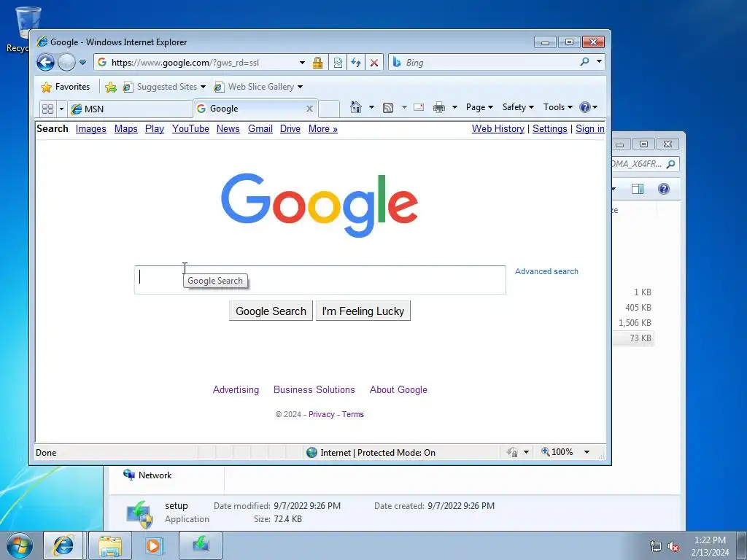The height and width of the screenshot is (560, 747).
Task: Open Google Images link
Action: (91, 128)
